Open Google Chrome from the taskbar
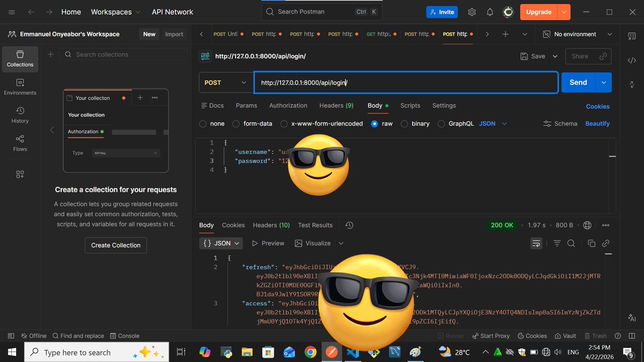This screenshot has height=362, width=644. point(310,352)
